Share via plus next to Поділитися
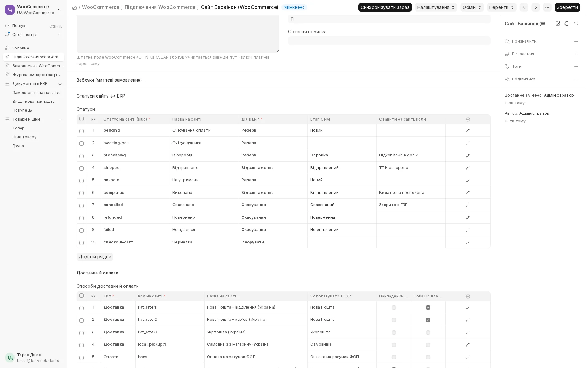588x368 pixels. point(576,79)
